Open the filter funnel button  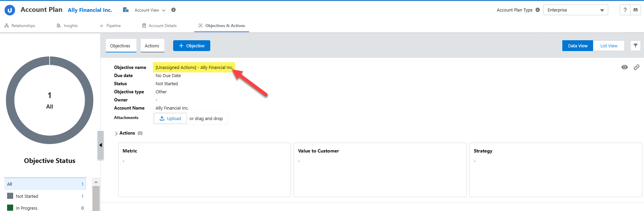point(636,46)
